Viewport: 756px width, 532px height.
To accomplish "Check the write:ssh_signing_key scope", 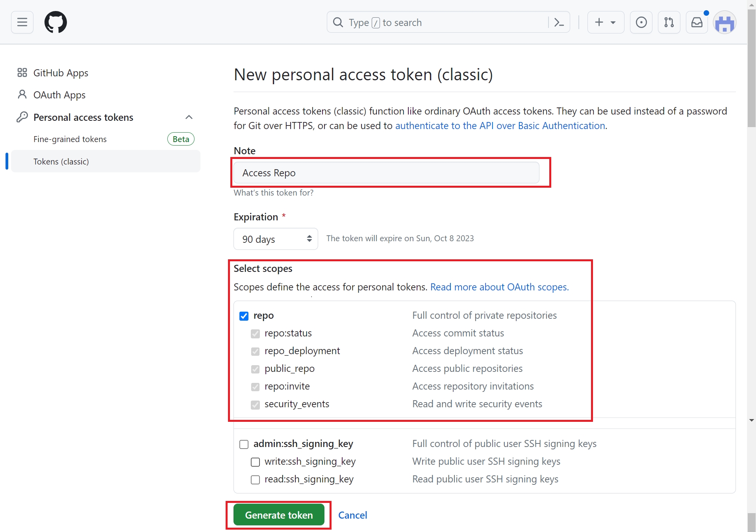I will point(255,462).
